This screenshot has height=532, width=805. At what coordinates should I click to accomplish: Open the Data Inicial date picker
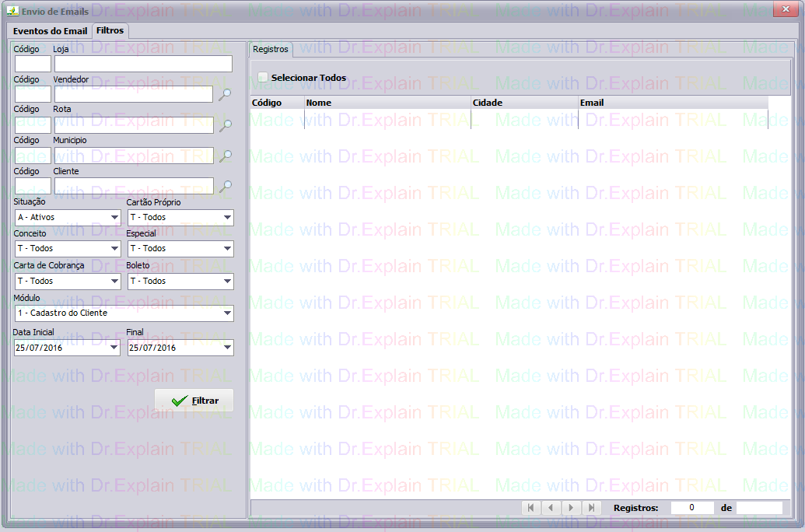(114, 348)
